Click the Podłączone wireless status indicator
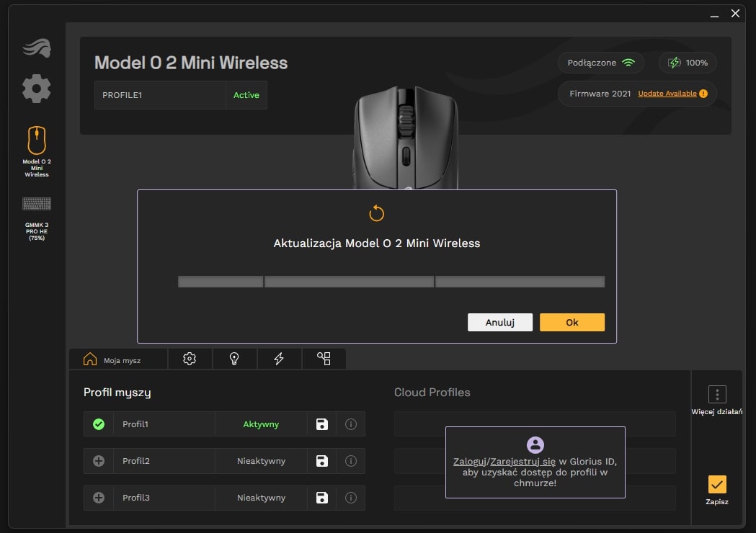 pos(601,63)
